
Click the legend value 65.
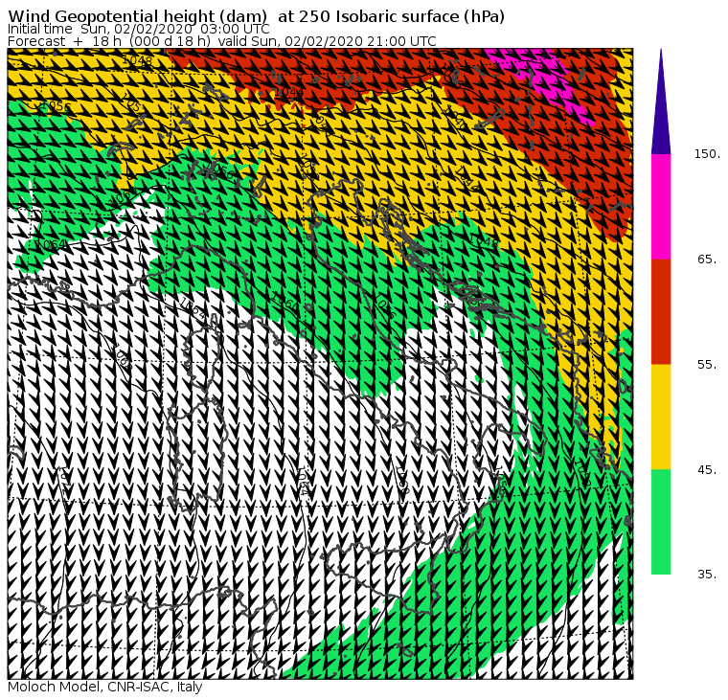707,259
